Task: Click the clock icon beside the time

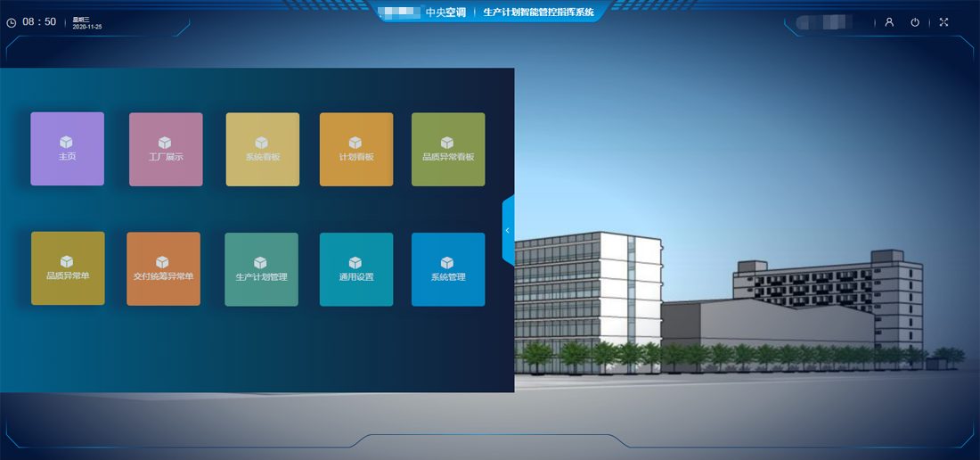Action: [x=12, y=22]
